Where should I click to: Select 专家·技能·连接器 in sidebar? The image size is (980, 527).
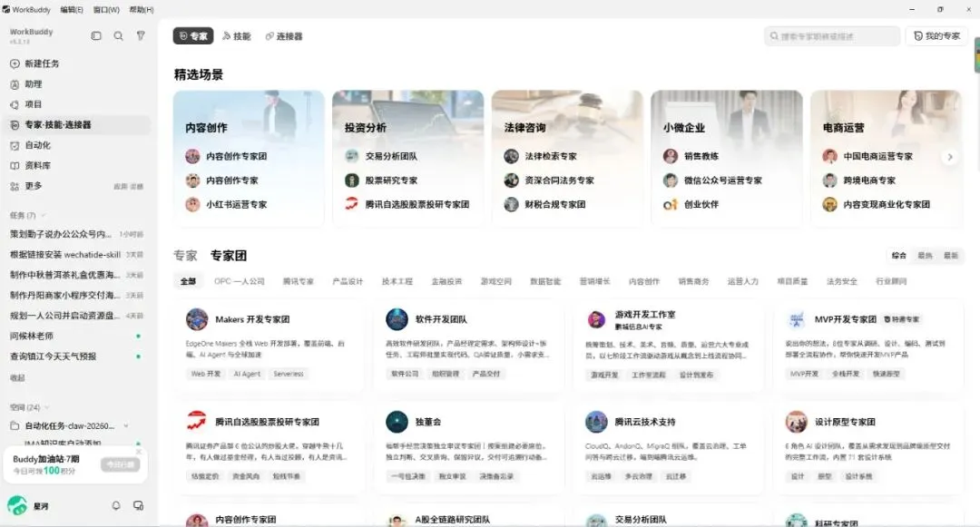pos(75,125)
